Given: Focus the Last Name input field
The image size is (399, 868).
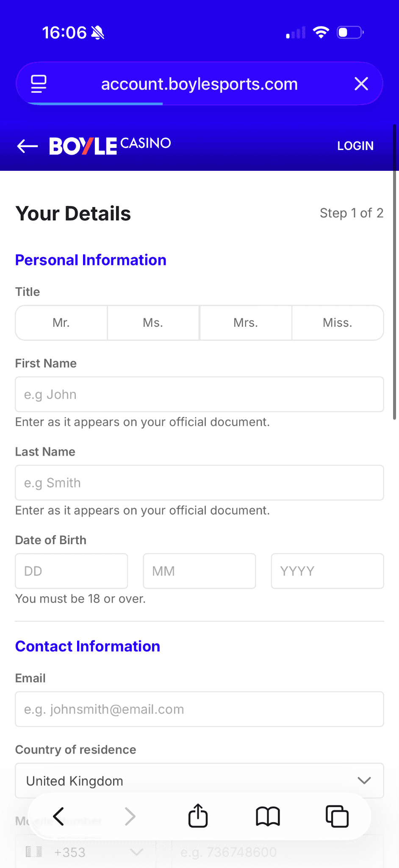Looking at the screenshot, I should (199, 483).
